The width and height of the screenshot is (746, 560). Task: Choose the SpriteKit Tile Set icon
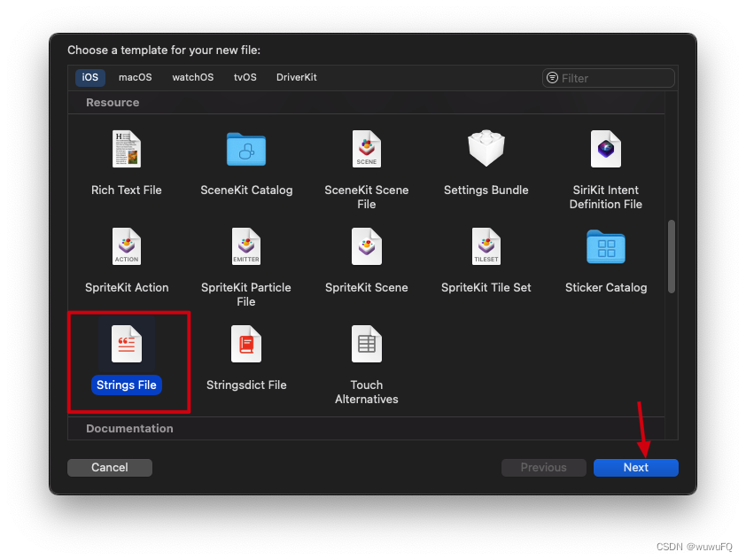486,246
